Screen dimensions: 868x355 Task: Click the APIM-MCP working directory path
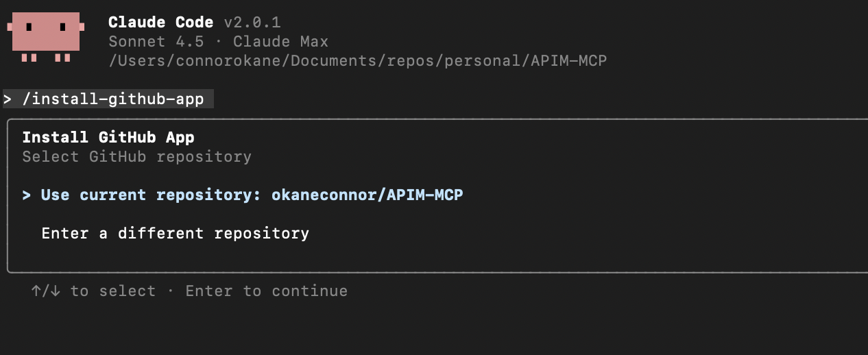tap(357, 61)
